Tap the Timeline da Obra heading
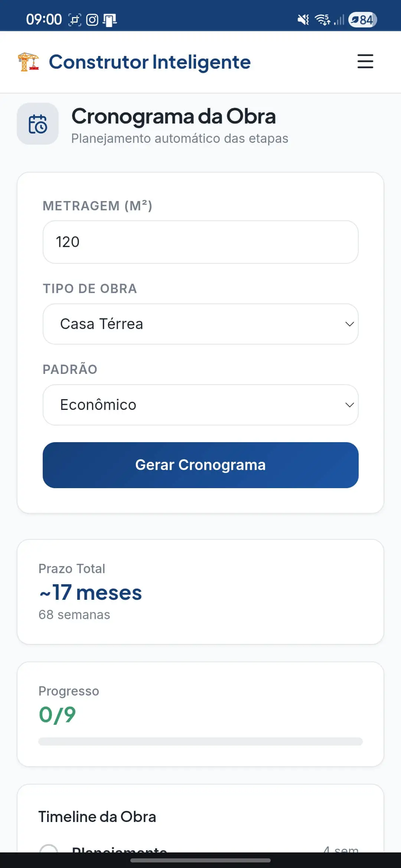401x868 pixels. [97, 816]
